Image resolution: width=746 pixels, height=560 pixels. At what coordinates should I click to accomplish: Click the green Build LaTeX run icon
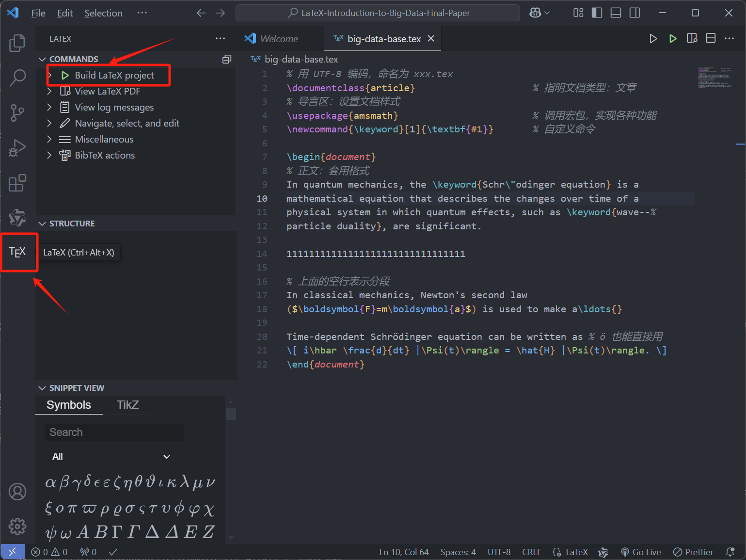click(673, 39)
